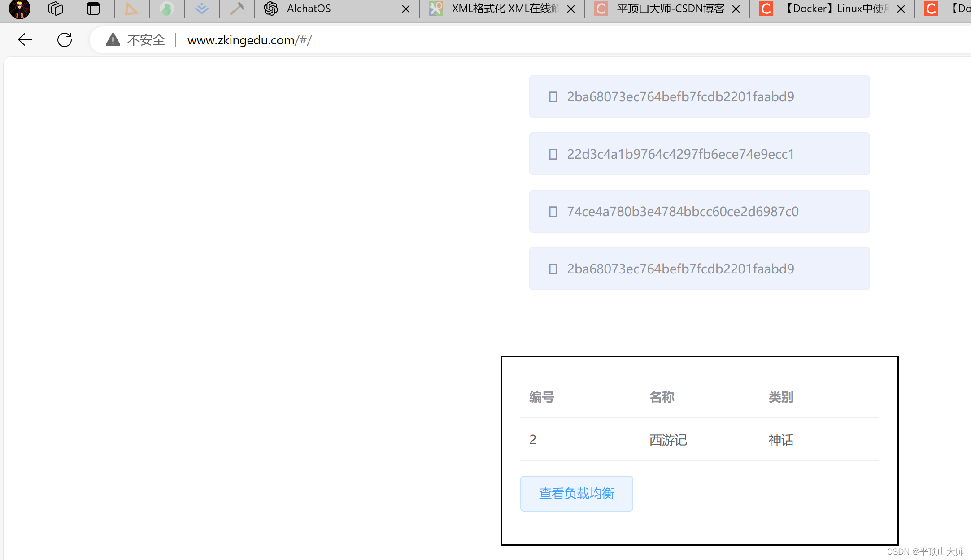Image resolution: width=971 pixels, height=560 pixels.
Task: Click the 查看负载均衡 button
Action: tap(577, 494)
